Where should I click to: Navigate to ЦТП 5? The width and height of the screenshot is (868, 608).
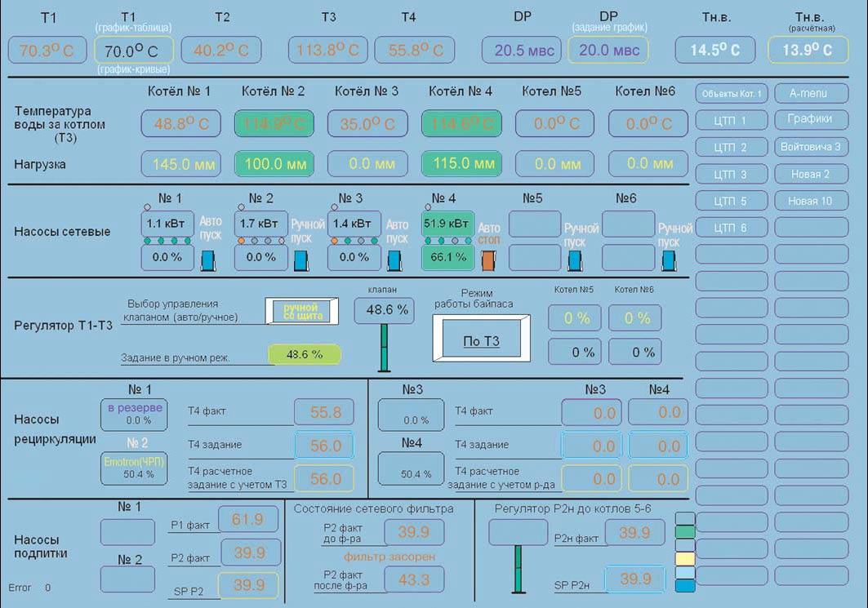click(x=731, y=201)
